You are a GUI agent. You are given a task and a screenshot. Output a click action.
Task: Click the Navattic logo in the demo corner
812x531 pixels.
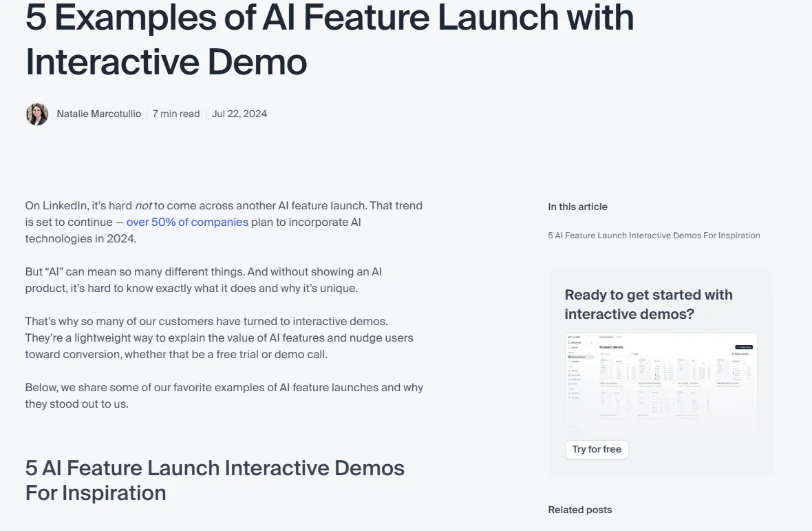(571, 337)
